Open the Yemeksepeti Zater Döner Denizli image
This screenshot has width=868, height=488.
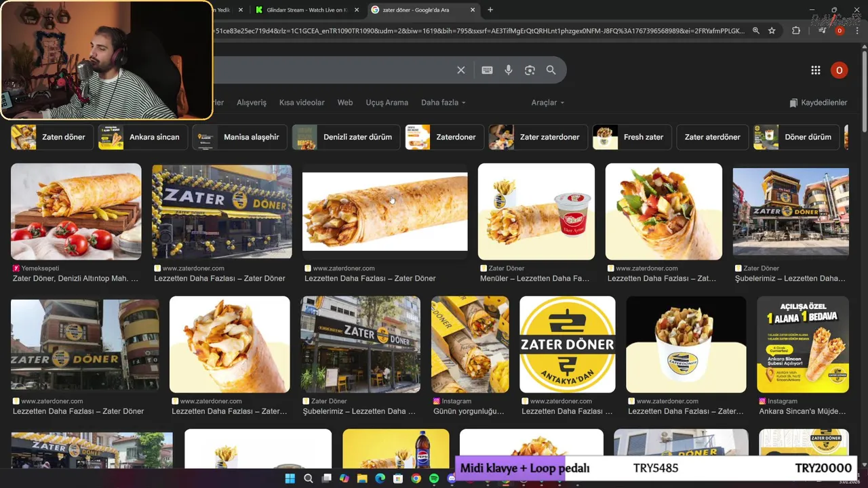pyautogui.click(x=76, y=211)
